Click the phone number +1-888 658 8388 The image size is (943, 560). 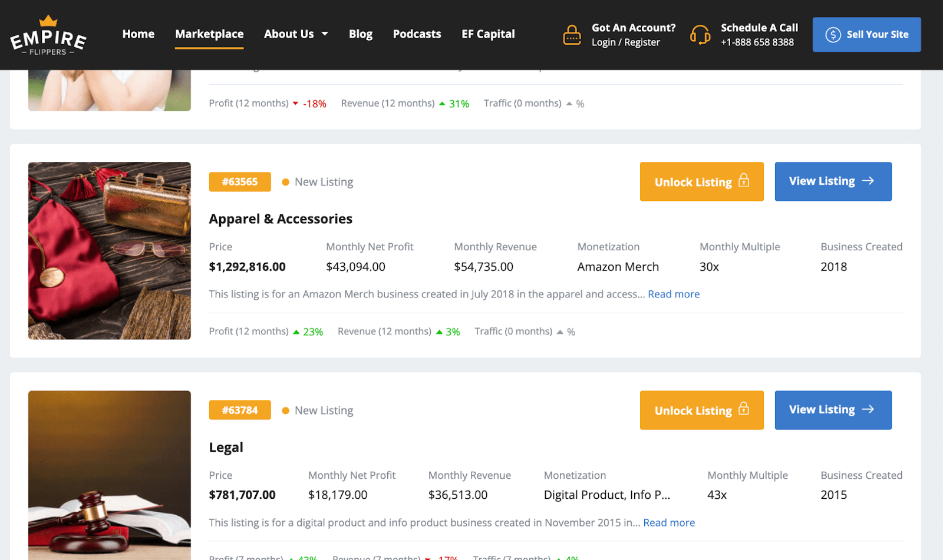coord(757,42)
